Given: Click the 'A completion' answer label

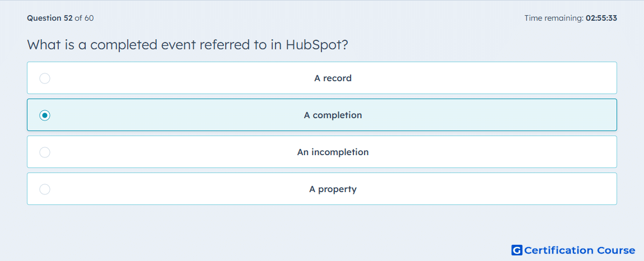Looking at the screenshot, I should tap(333, 115).
